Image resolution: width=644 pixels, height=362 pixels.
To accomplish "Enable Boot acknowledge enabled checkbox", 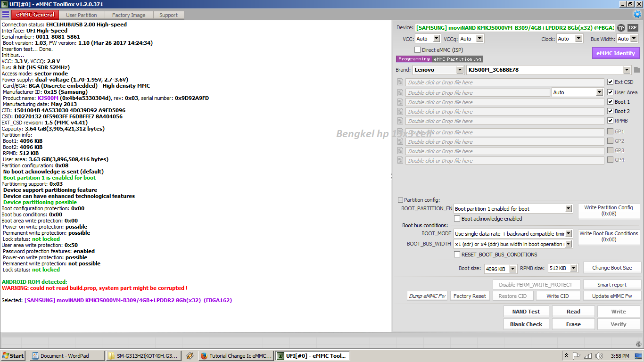I will tap(457, 219).
